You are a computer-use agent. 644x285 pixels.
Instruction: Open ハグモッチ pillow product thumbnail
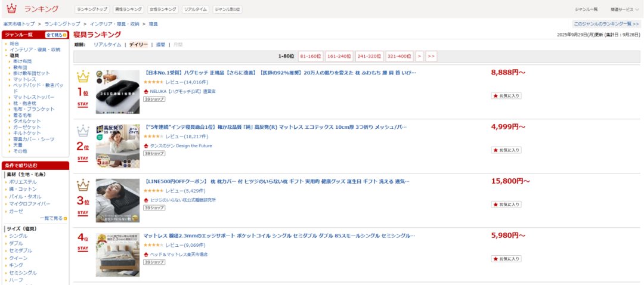click(117, 92)
